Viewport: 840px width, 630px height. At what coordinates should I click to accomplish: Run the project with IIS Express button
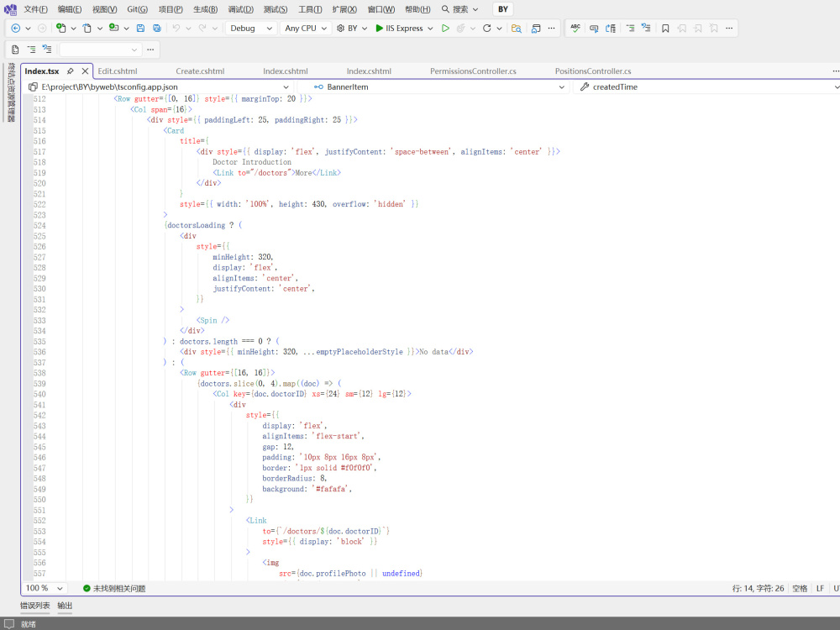[x=399, y=29]
